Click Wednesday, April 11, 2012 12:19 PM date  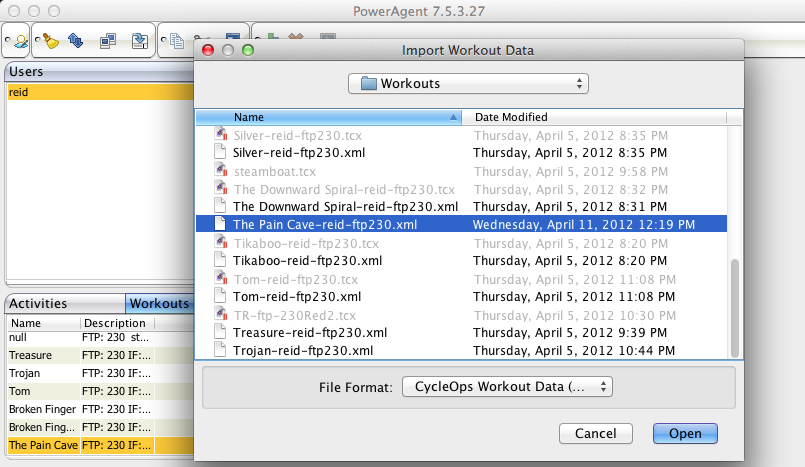[x=584, y=224]
